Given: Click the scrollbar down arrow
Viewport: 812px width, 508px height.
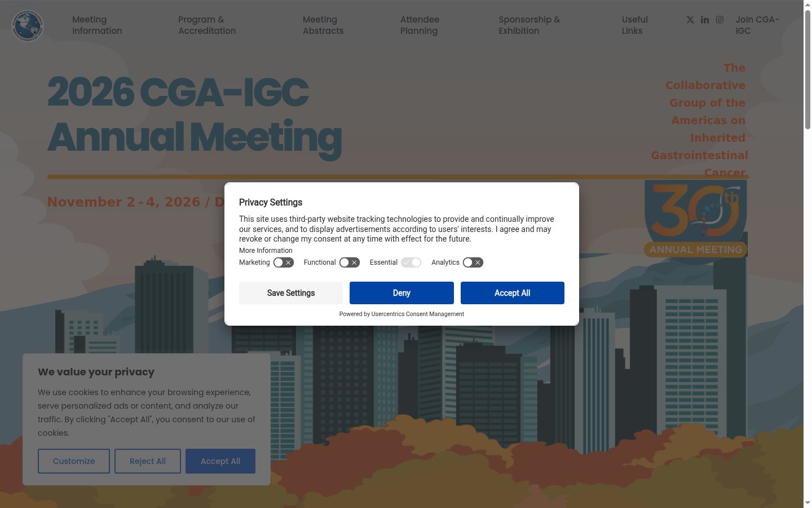Looking at the screenshot, I should [x=807, y=503].
